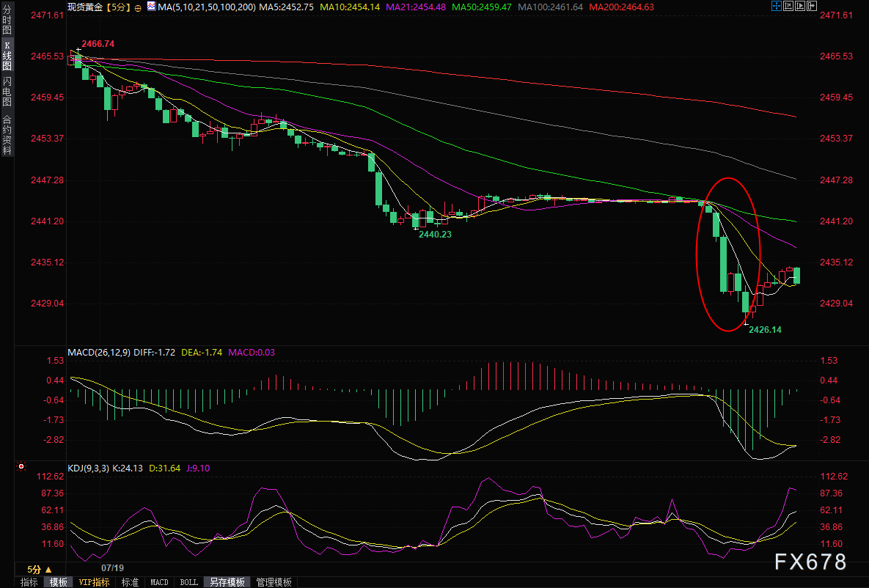Switch to the VIP指标 tab
The image size is (869, 588).
coord(94,582)
